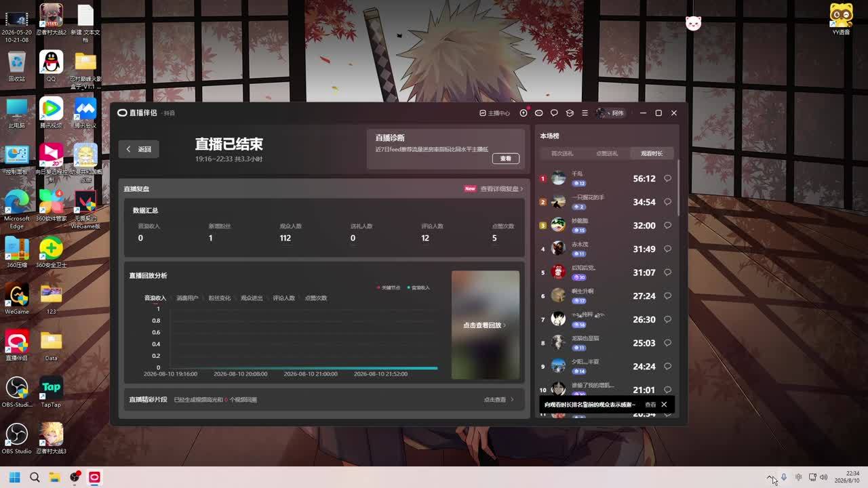Image resolution: width=868 pixels, height=488 pixels.
Task: Switch leaderboard to 首次送礼 tab
Action: click(x=561, y=154)
